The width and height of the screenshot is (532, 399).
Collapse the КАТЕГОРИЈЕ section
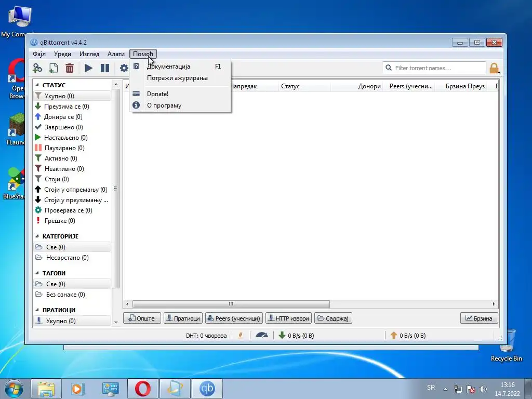click(x=37, y=236)
